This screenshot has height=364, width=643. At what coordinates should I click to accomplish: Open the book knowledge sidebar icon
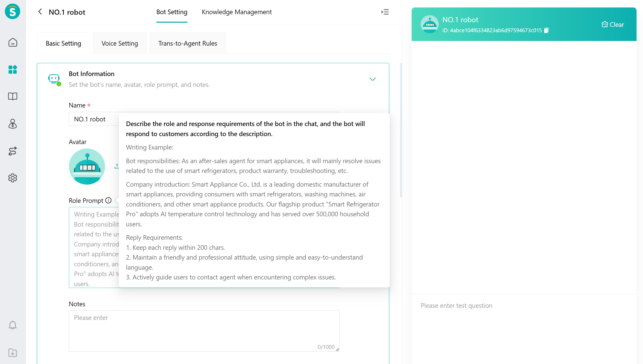coord(13,96)
